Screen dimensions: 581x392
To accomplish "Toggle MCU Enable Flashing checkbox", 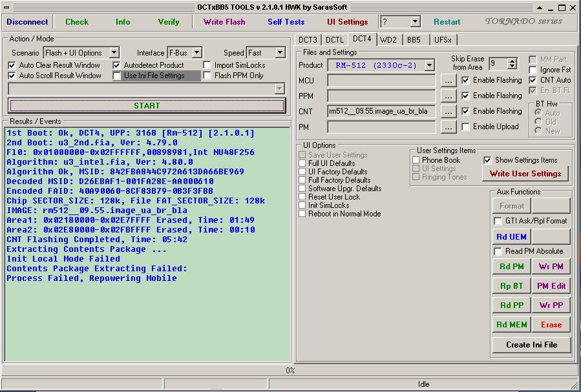I will pos(465,80).
